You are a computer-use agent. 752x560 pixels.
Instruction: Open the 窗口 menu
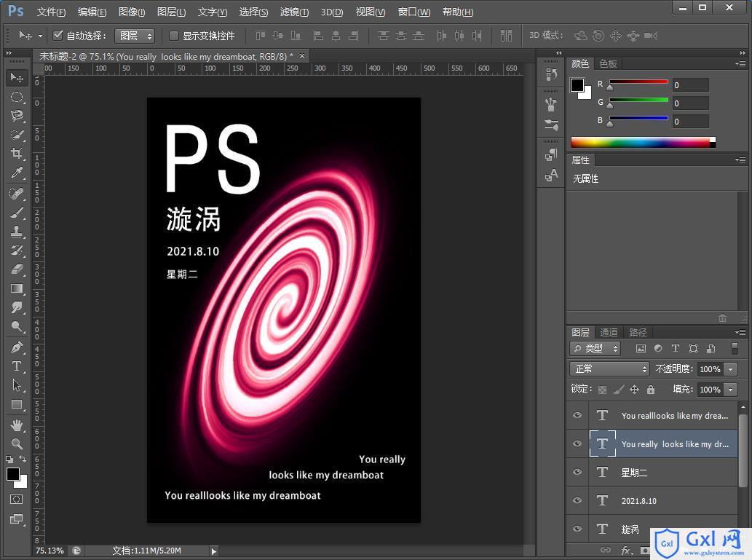coord(414,12)
